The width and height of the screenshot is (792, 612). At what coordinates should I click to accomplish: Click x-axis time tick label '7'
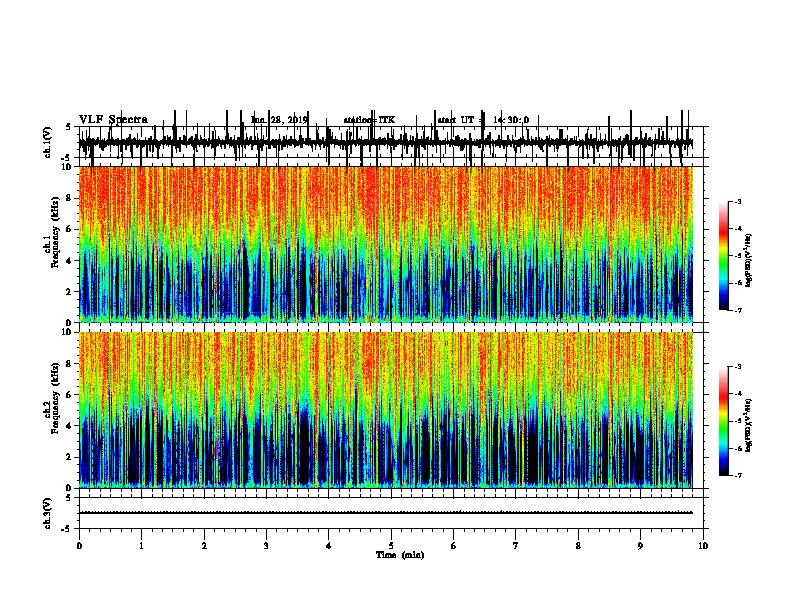pos(516,546)
